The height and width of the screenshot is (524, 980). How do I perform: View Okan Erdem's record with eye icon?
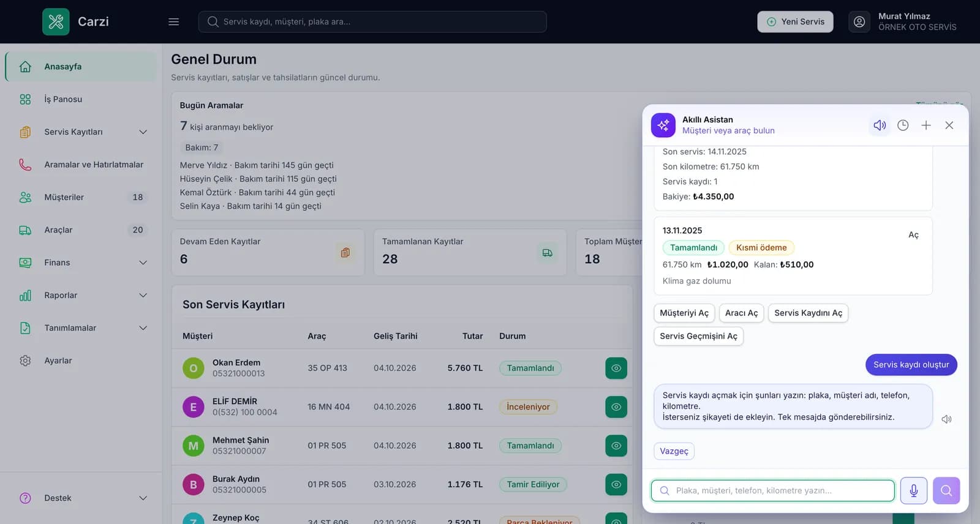[616, 368]
